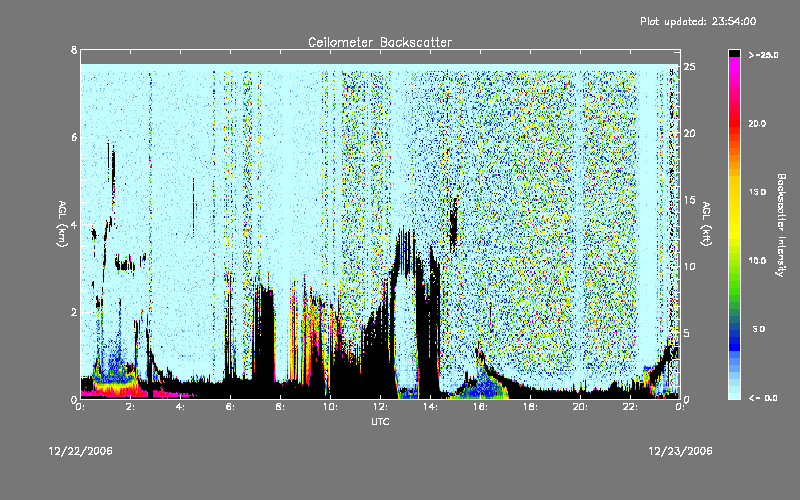Select the "12/23/2006" end date label
The height and width of the screenshot is (500, 800).
point(680,451)
